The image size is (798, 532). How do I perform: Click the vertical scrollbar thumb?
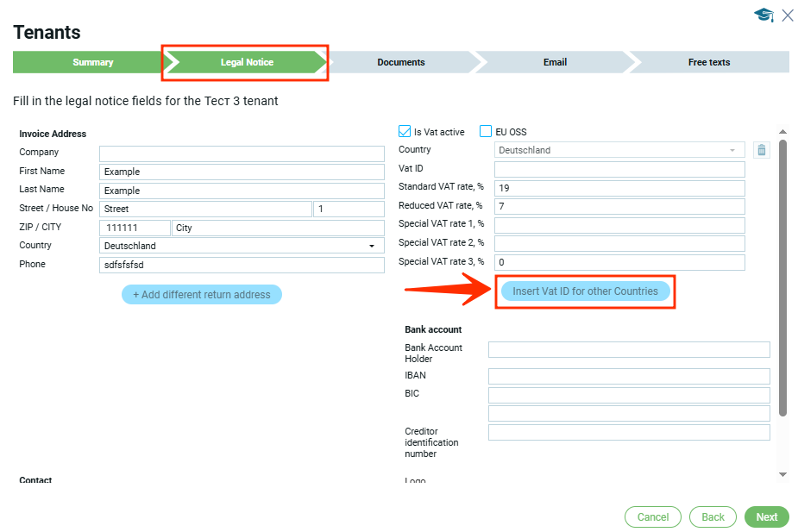782,276
